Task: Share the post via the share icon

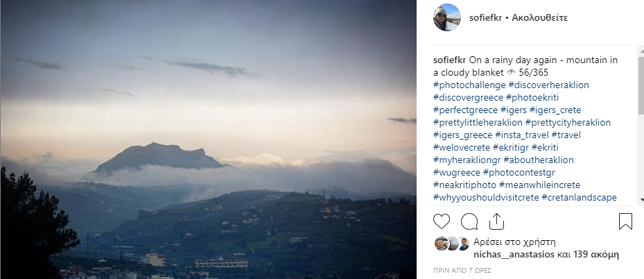Action: pyautogui.click(x=496, y=221)
